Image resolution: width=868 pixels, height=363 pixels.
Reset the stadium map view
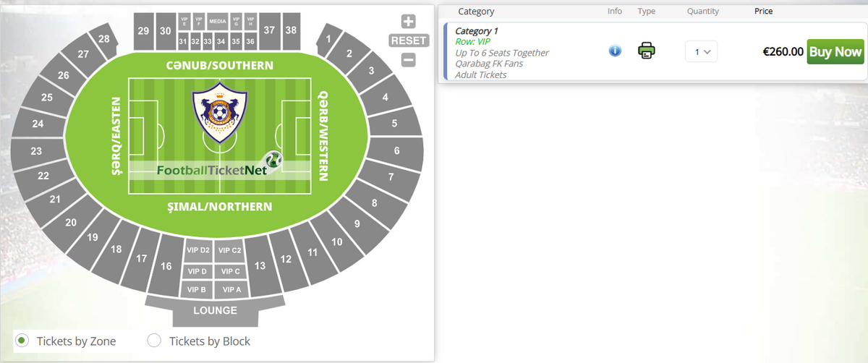click(x=409, y=40)
